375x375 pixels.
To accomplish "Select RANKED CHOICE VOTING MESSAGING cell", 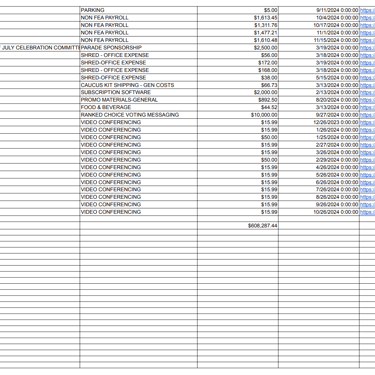I will [138, 115].
